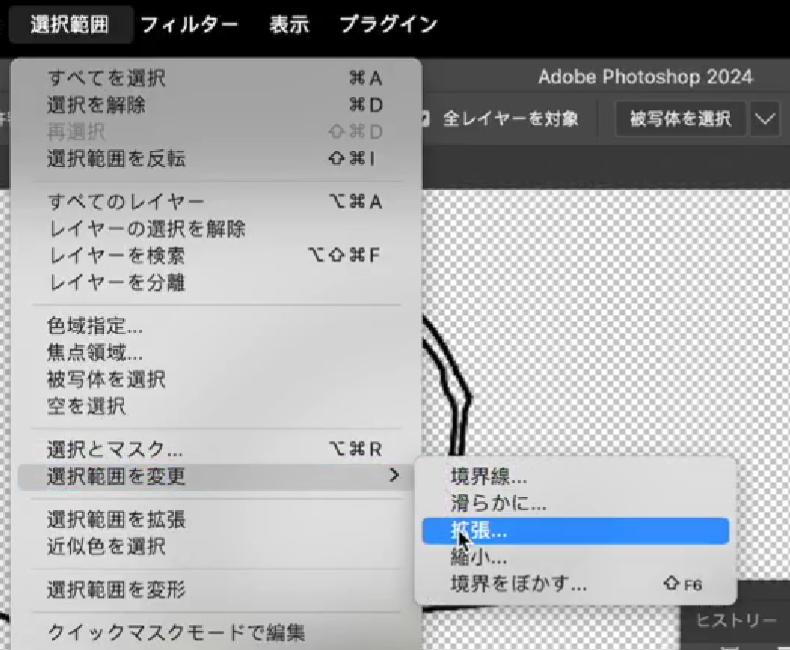Screen dimensions: 790x650
Task: Choose すべてを選択 from the menu
Action: pos(217,78)
